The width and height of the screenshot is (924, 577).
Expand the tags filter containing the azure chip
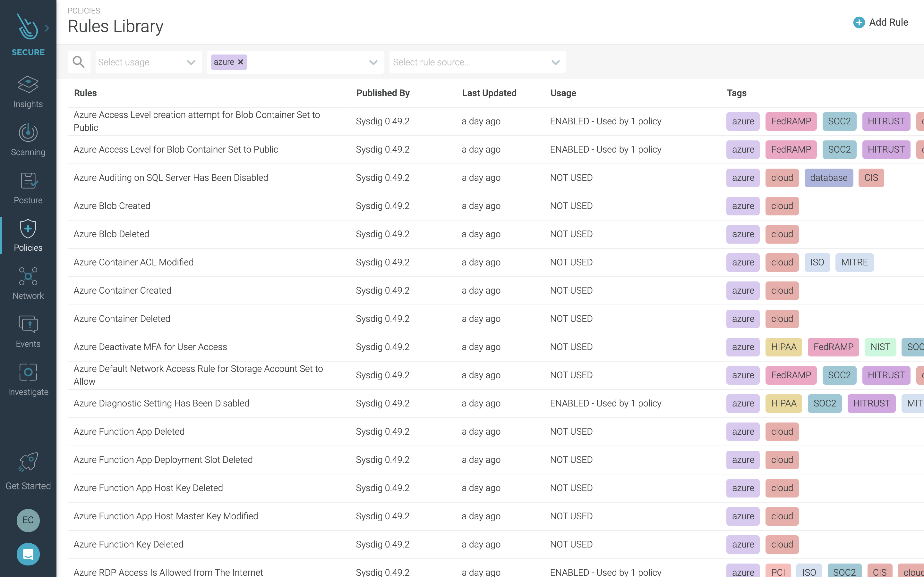(373, 62)
